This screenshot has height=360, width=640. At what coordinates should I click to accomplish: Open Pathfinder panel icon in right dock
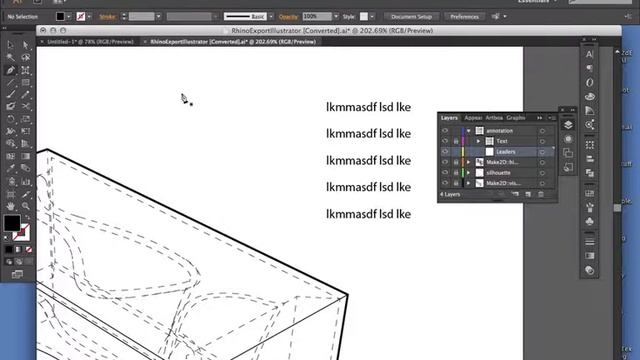click(589, 173)
